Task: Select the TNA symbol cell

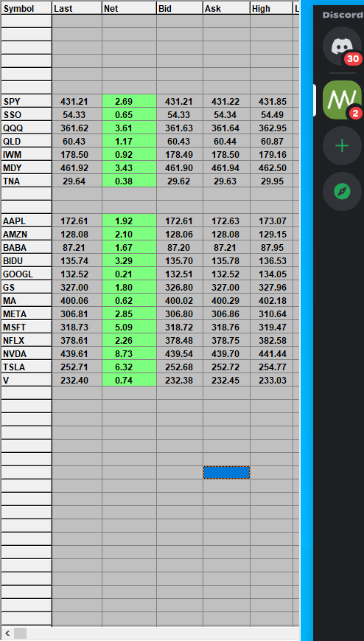Action: 27,181
